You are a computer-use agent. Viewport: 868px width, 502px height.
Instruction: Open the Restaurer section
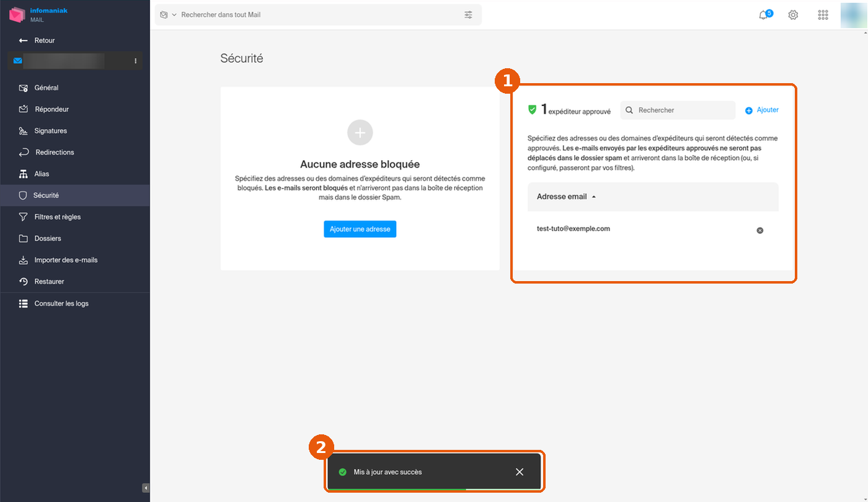pos(74,282)
